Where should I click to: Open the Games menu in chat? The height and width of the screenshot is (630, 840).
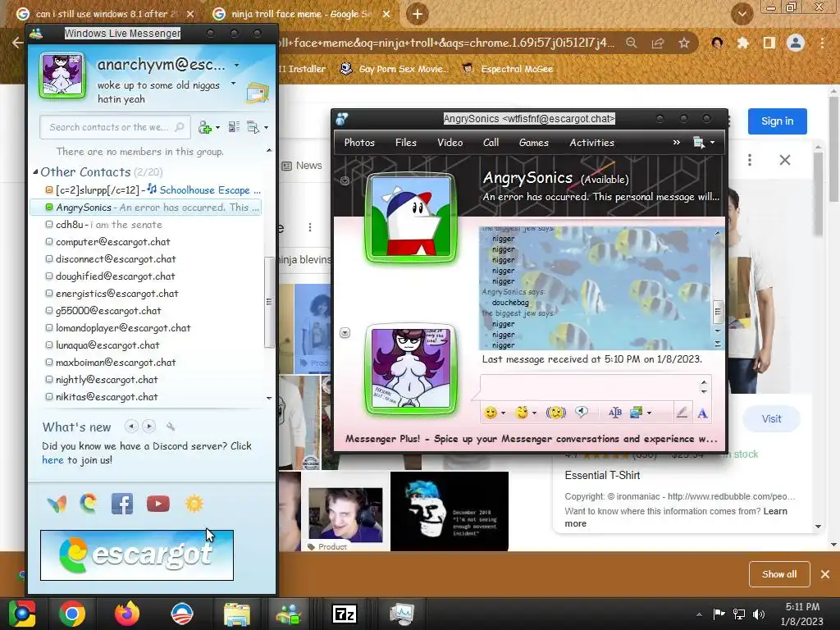(x=533, y=143)
